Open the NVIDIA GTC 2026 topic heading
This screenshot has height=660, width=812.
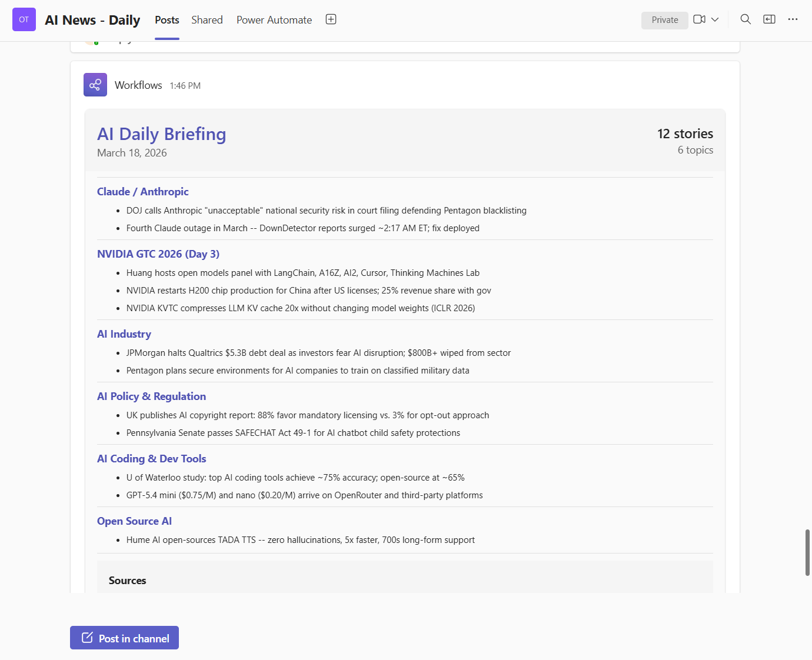pyautogui.click(x=158, y=254)
